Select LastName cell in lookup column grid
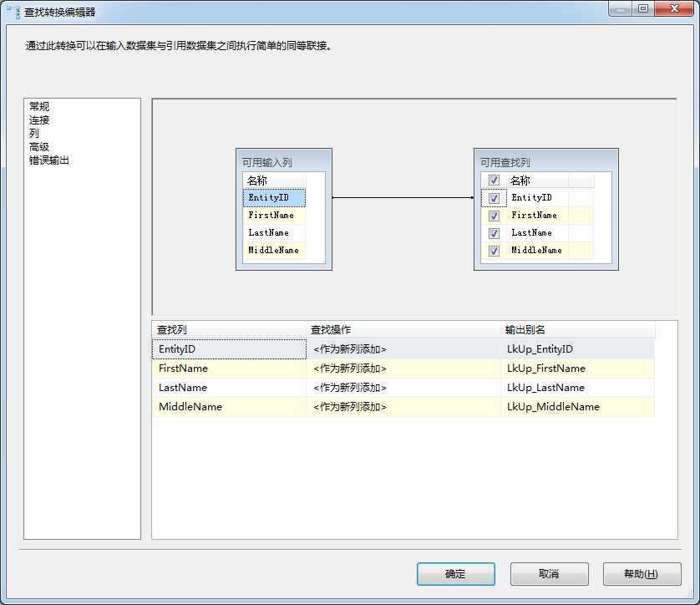The width and height of the screenshot is (700, 605). (x=229, y=388)
